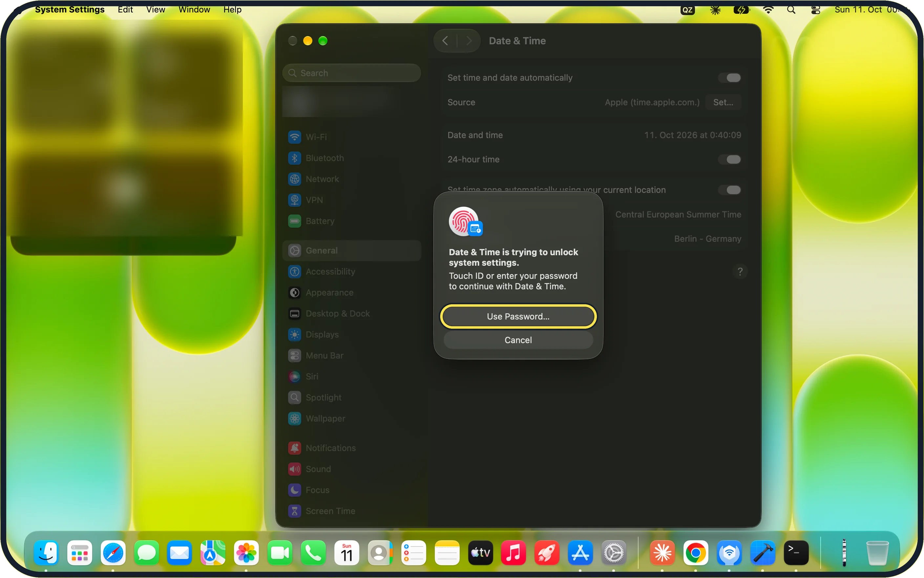924x578 pixels.
Task: Open Wi-Fi settings in sidebar
Action: pos(351,137)
